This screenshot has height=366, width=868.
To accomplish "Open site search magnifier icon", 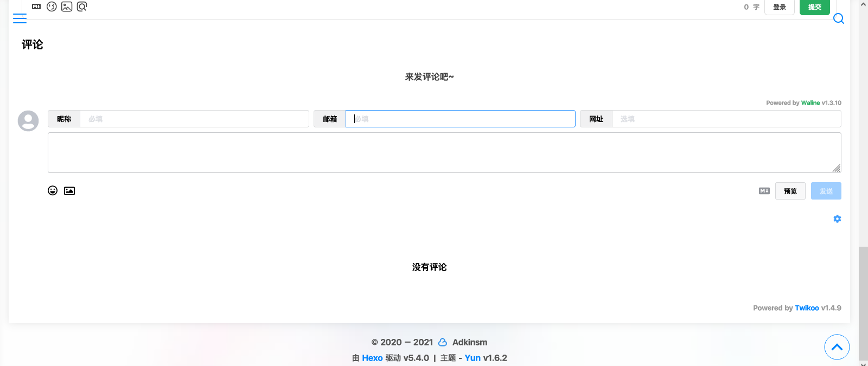I will tap(839, 18).
